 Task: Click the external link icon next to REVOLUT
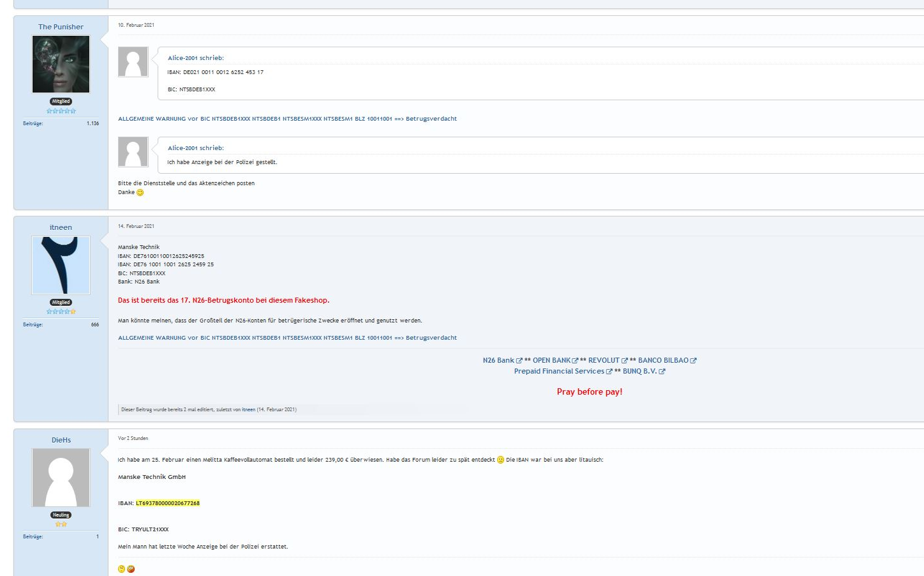coord(624,360)
